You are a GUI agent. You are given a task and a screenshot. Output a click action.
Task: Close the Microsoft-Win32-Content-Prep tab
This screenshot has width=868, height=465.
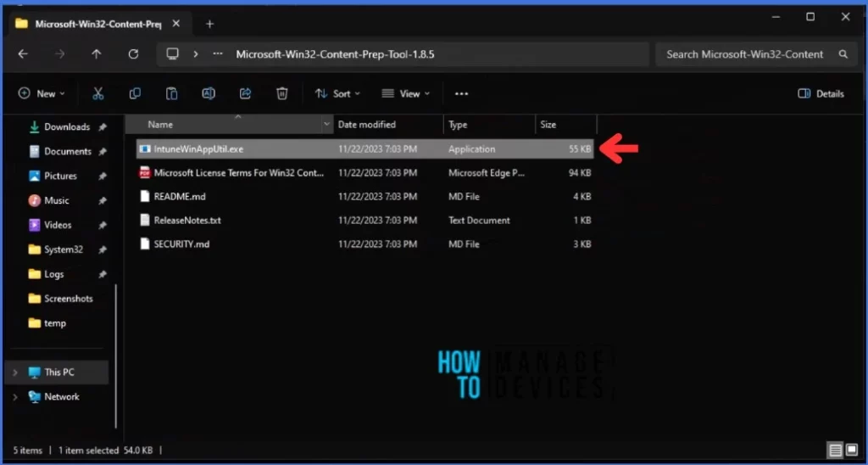(x=176, y=24)
